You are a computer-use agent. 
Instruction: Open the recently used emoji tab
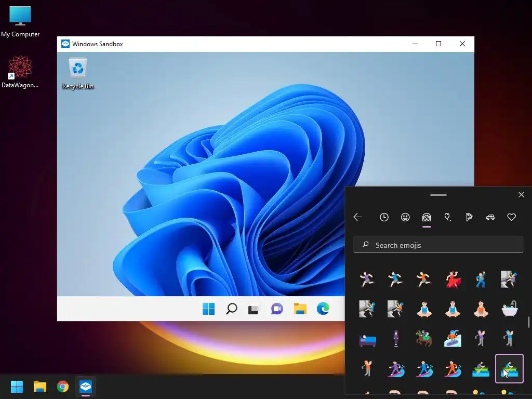click(384, 217)
